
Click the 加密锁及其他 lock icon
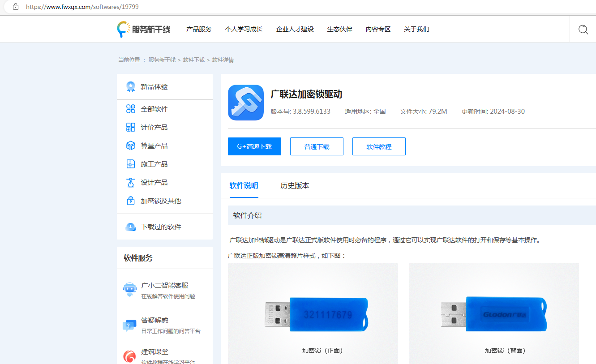[131, 201]
